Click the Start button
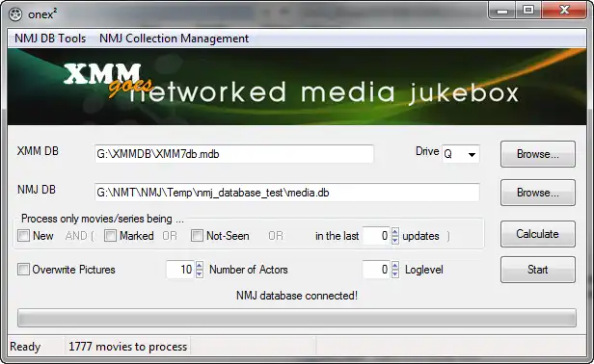594x364 pixels. point(537,270)
